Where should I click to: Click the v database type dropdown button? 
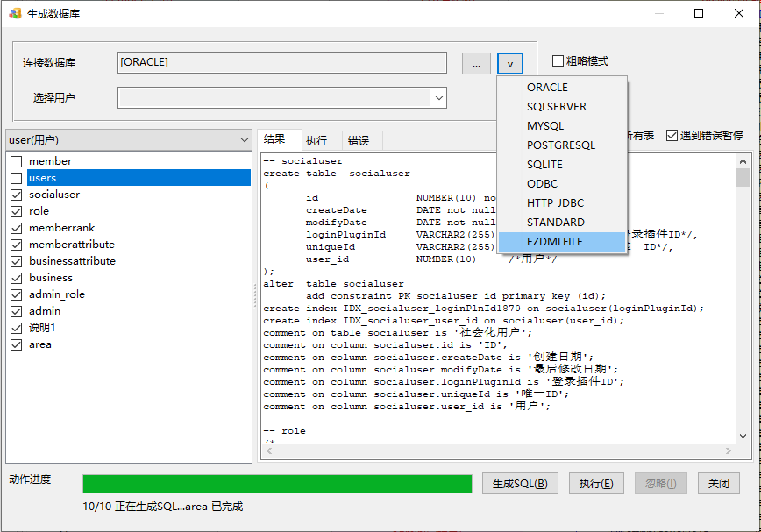[x=510, y=63]
